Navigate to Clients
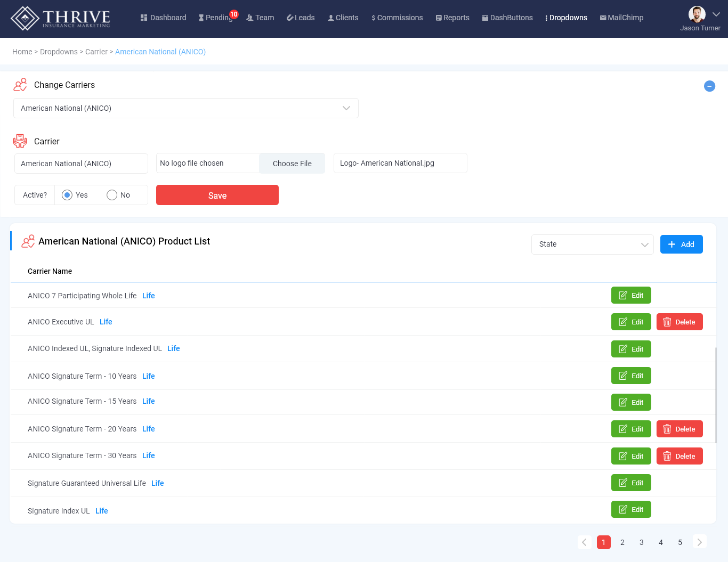728x562 pixels. point(343,18)
